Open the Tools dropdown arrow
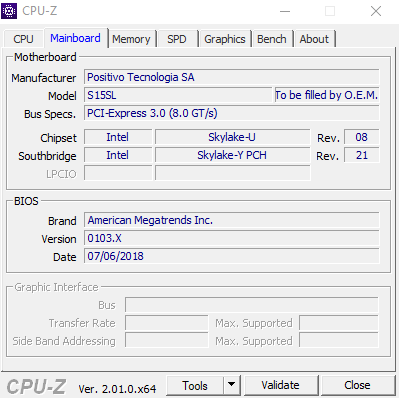The image size is (399, 398). [232, 385]
